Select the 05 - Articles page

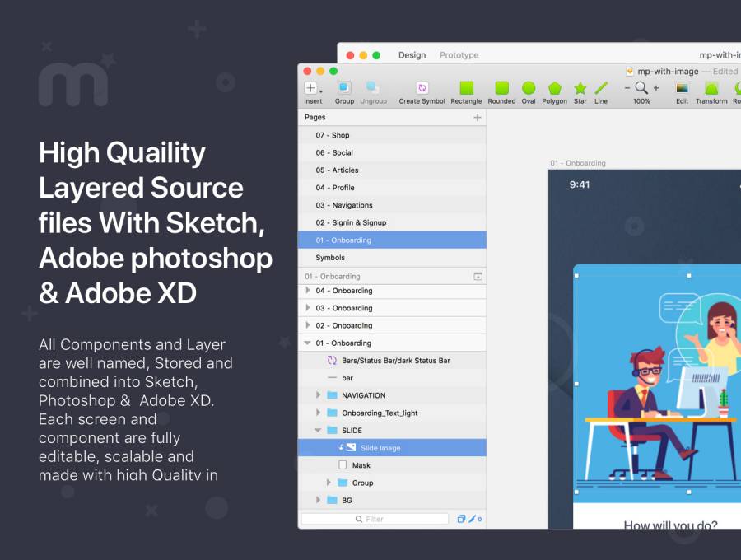(x=337, y=170)
